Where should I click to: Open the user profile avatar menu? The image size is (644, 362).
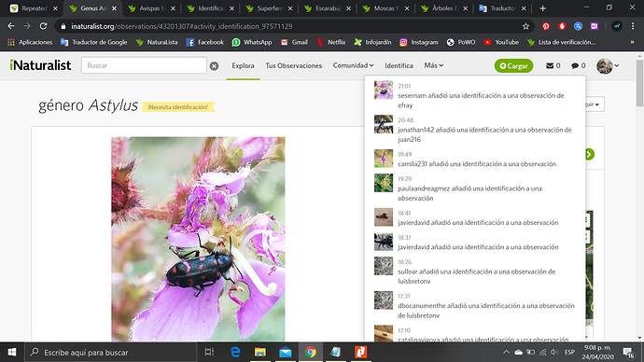tap(607, 65)
